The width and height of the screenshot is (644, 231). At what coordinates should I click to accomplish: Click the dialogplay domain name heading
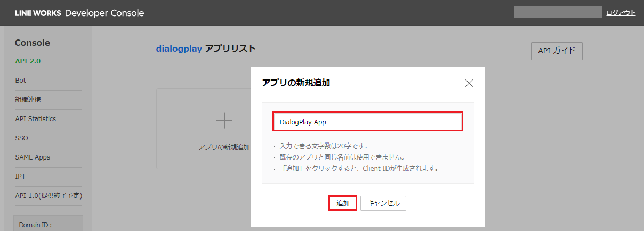click(x=179, y=49)
